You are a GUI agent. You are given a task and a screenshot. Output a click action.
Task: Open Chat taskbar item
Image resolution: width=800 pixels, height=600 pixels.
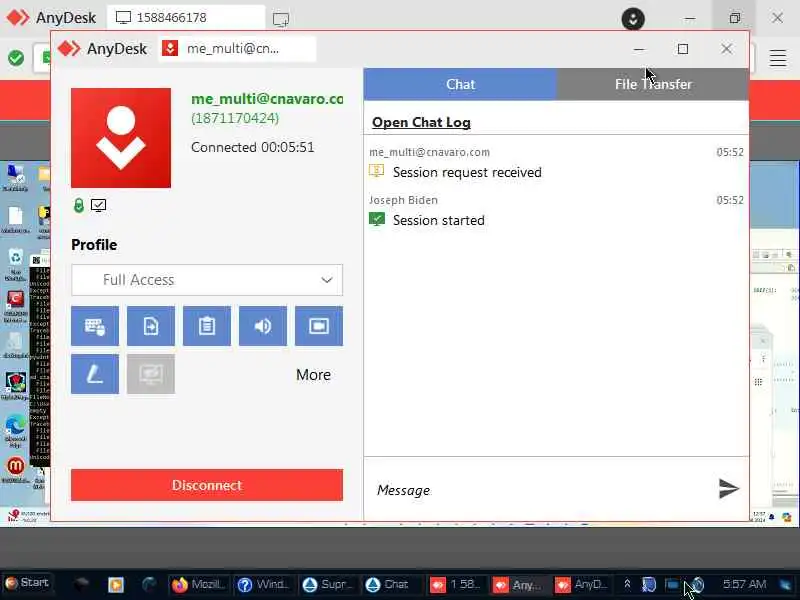388,584
